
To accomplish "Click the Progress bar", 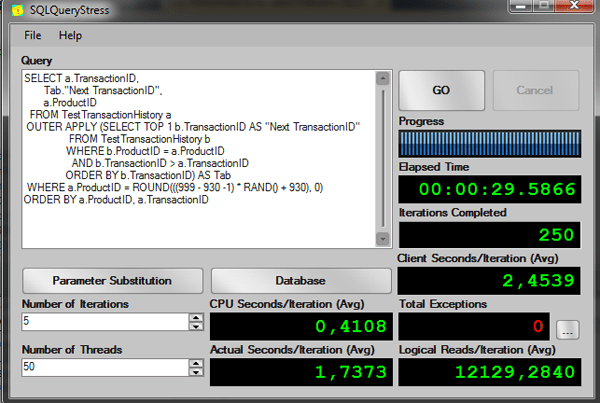I will 490,144.
